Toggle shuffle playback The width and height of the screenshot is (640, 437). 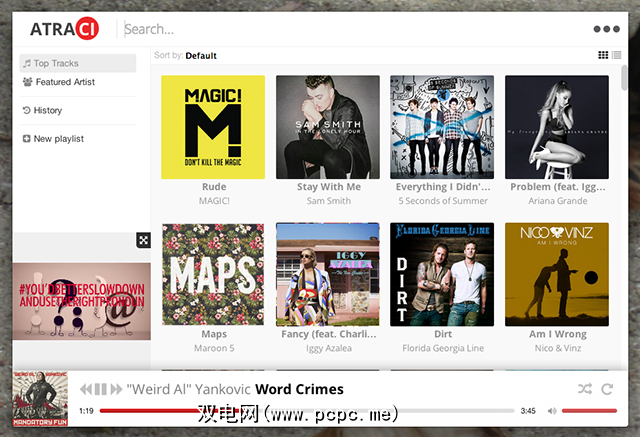pyautogui.click(x=585, y=389)
